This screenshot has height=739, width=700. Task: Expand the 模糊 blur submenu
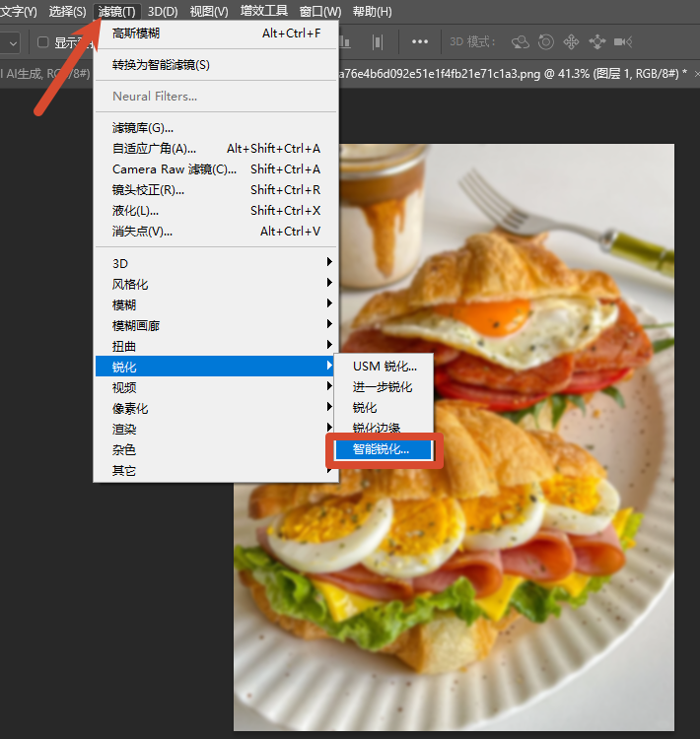click(217, 304)
